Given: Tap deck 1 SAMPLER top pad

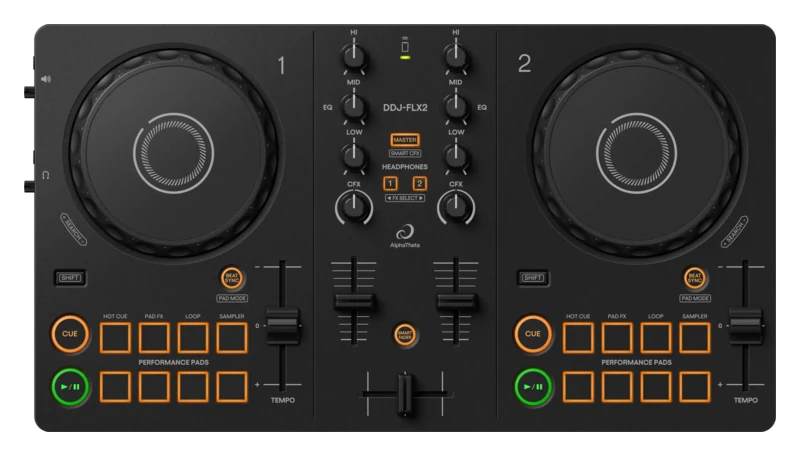Looking at the screenshot, I should [x=232, y=338].
